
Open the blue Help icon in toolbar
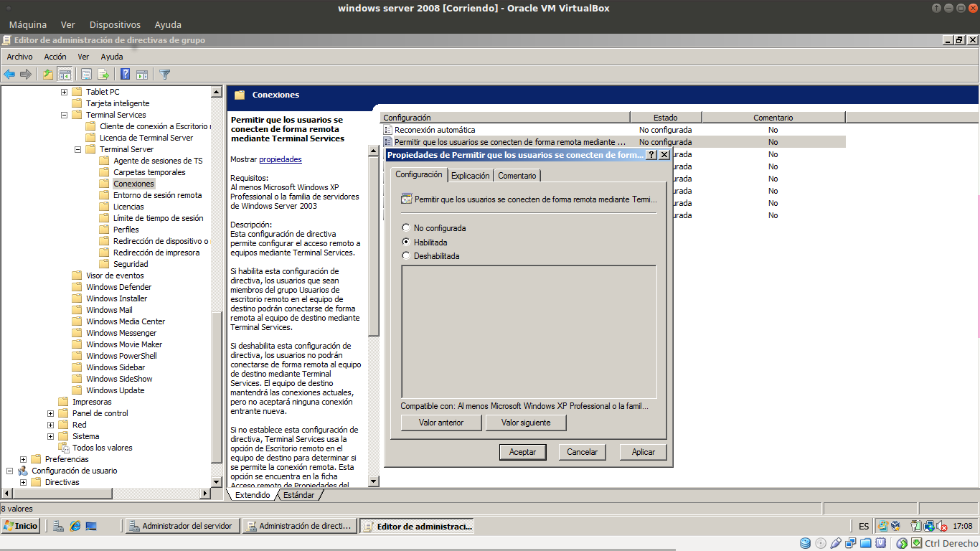[x=125, y=74]
